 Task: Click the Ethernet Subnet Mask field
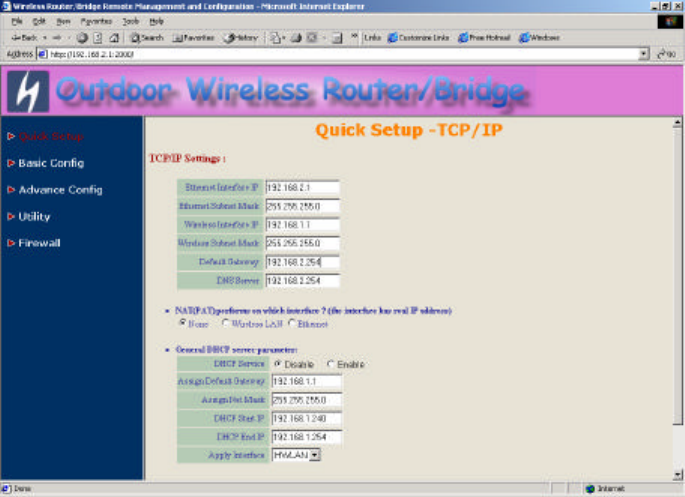click(302, 206)
